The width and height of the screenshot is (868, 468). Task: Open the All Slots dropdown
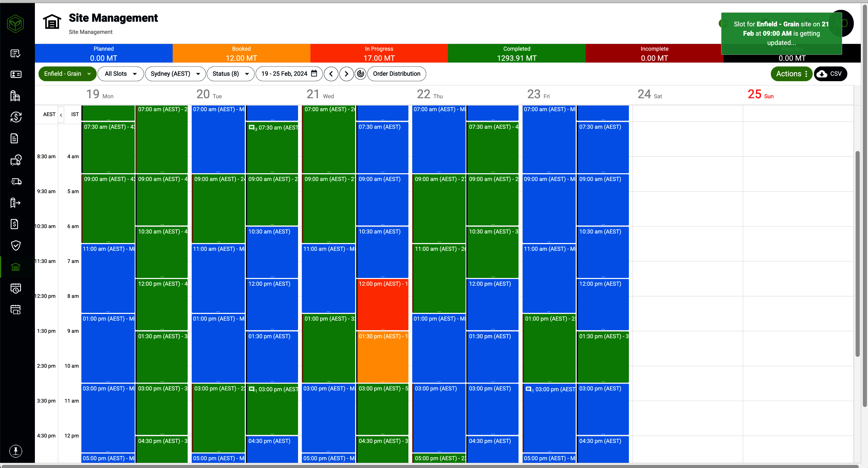click(120, 73)
